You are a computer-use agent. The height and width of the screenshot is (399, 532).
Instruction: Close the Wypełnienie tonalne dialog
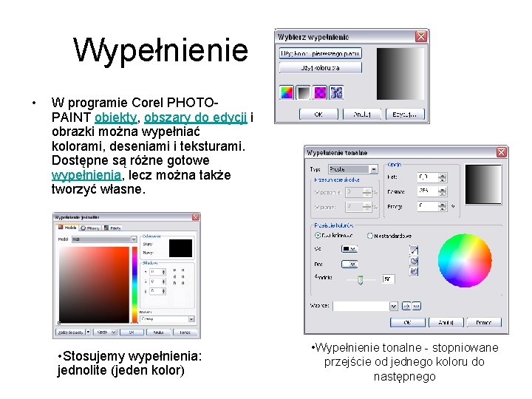point(501,152)
